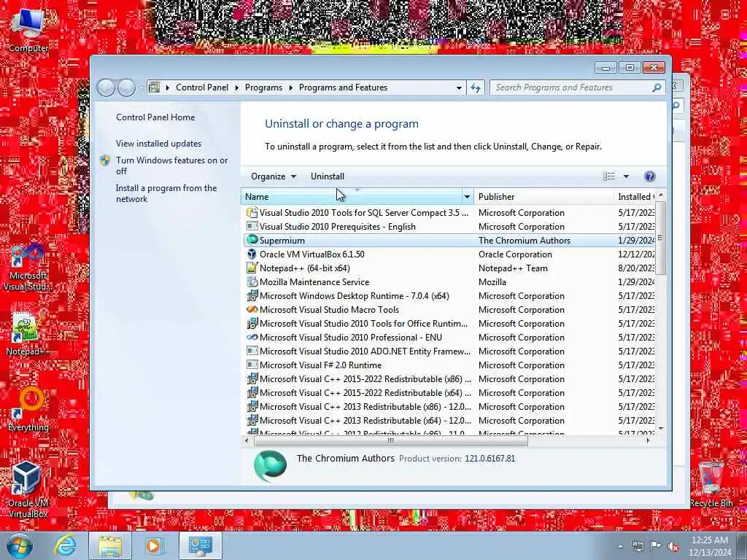Show hidden tray icons arrow
This screenshot has width=747, height=560.
click(x=620, y=547)
